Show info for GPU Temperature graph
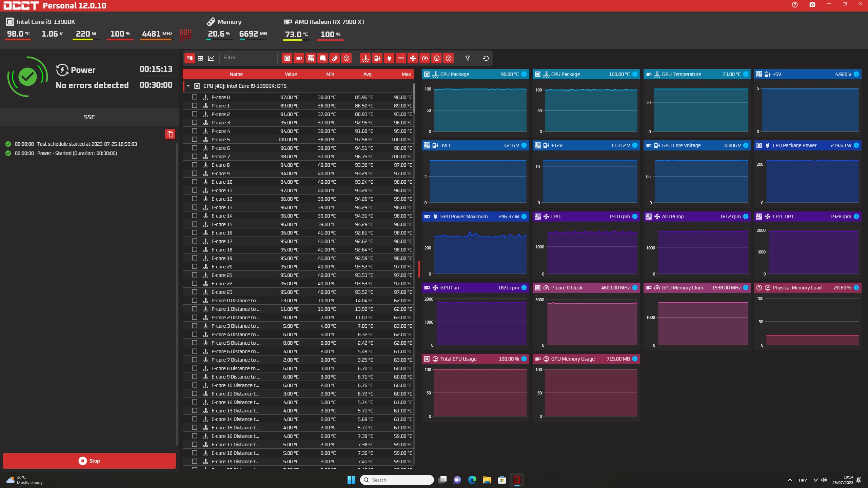 746,74
